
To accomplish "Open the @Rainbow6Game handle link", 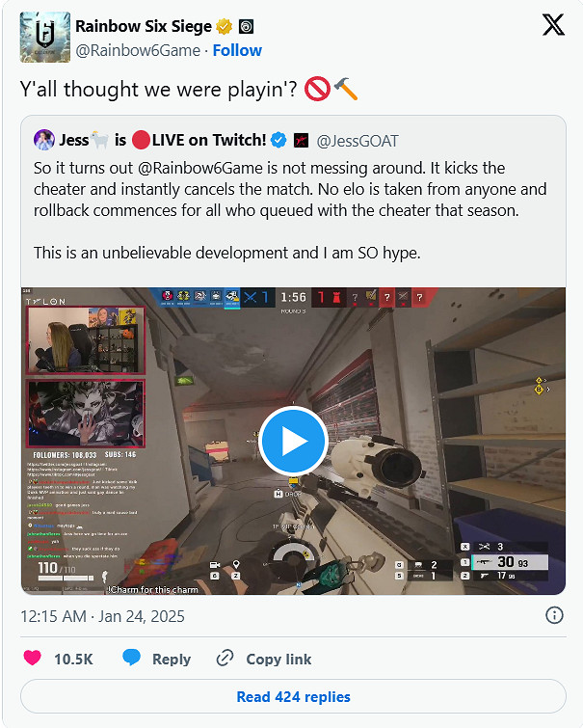I will [138, 50].
